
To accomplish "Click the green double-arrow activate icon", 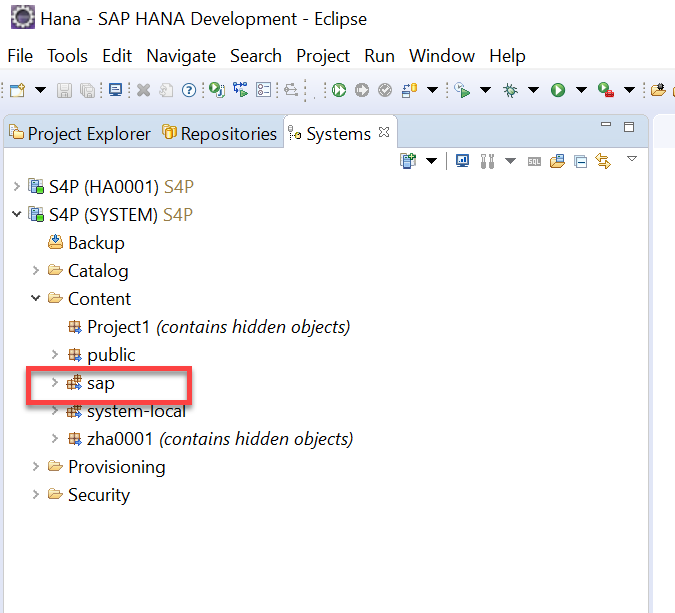I will [339, 90].
